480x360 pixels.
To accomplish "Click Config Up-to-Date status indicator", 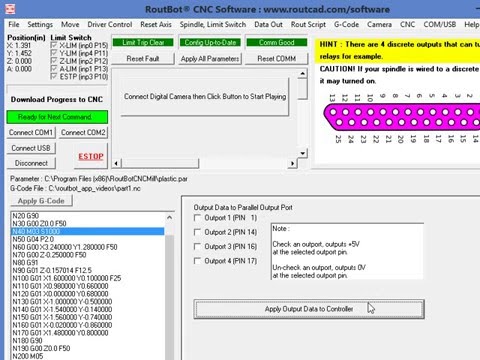I will 210,42.
